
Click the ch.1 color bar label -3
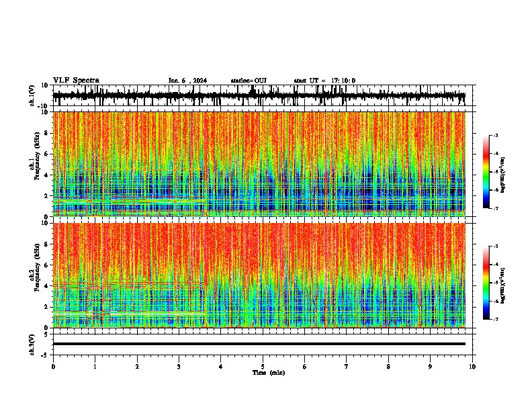point(495,135)
